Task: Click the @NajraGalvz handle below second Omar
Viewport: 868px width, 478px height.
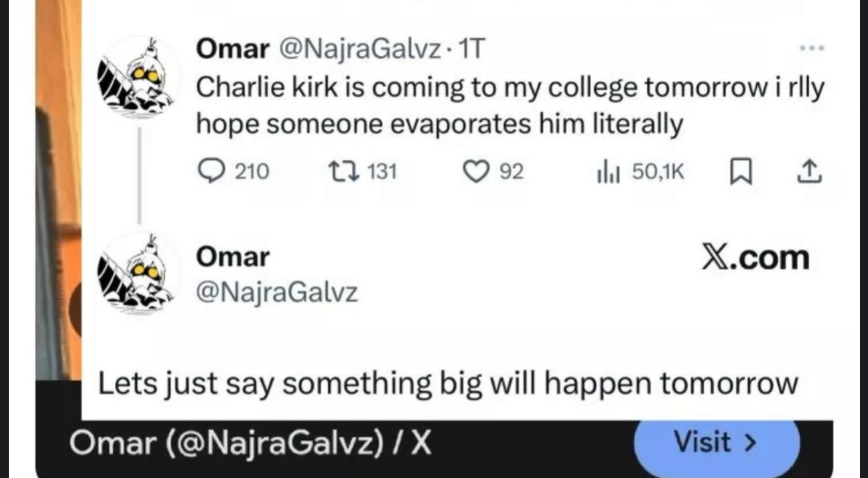Action: click(277, 292)
